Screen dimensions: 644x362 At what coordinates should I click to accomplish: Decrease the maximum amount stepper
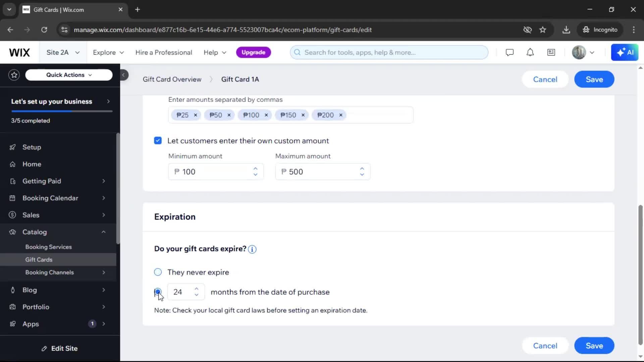click(x=362, y=175)
